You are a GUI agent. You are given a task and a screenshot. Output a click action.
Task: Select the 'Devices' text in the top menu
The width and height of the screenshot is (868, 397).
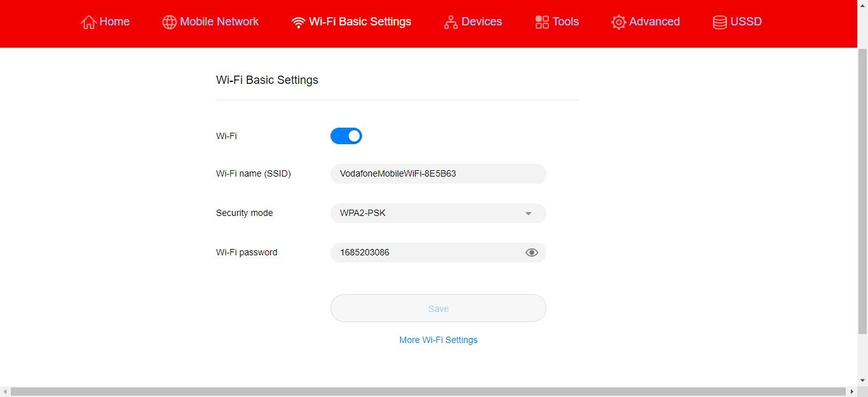point(482,22)
